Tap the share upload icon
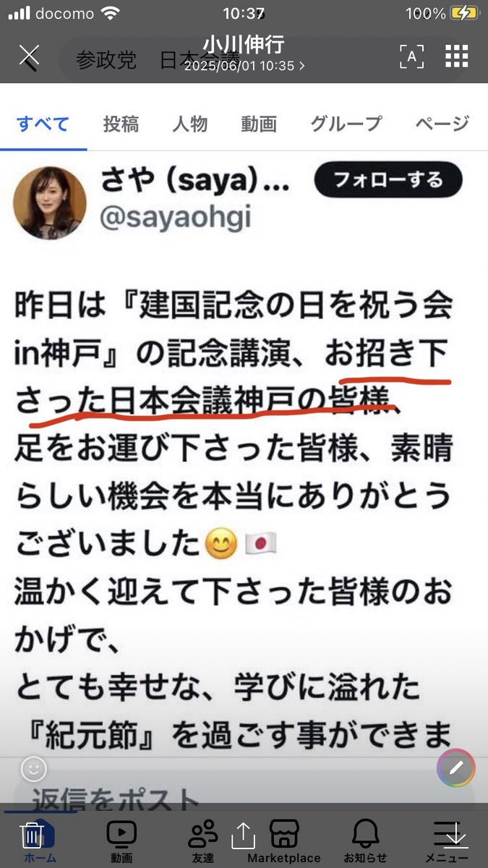 (243, 835)
